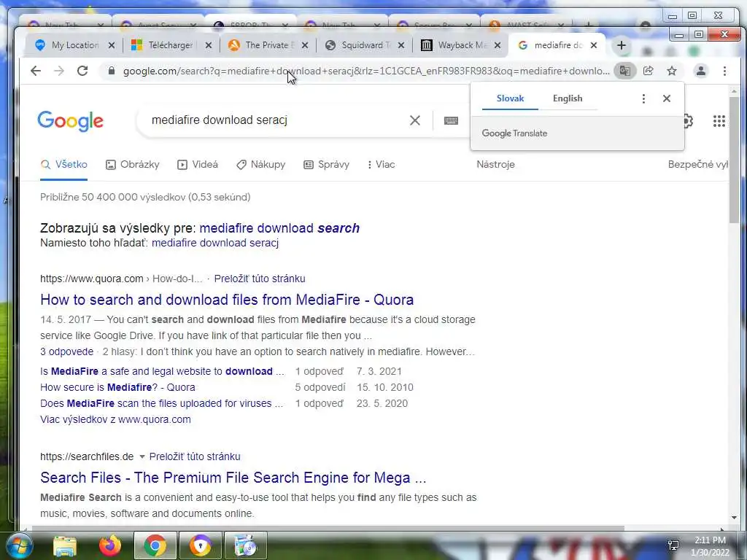Open Does MediaFire scan files link

click(x=162, y=404)
